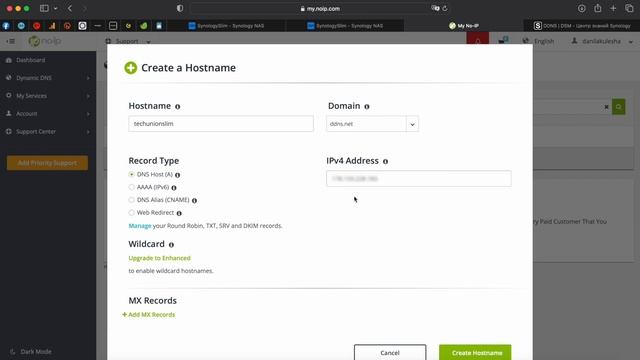Click the info icon beside AAAA (IPv6)
The image size is (640, 360).
pyautogui.click(x=174, y=188)
